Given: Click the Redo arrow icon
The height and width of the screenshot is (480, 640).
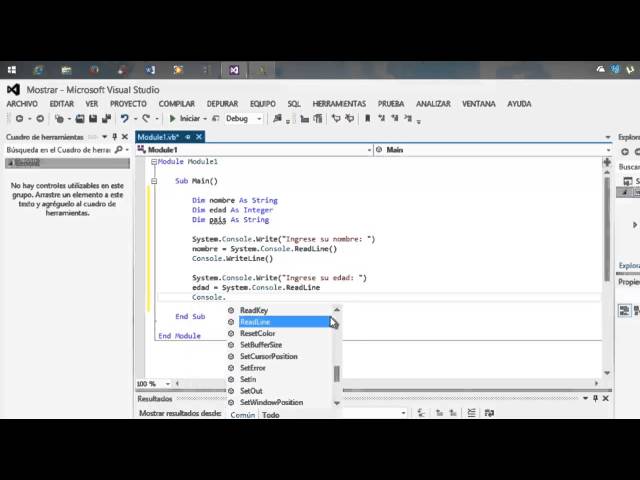Looking at the screenshot, I should [x=146, y=118].
